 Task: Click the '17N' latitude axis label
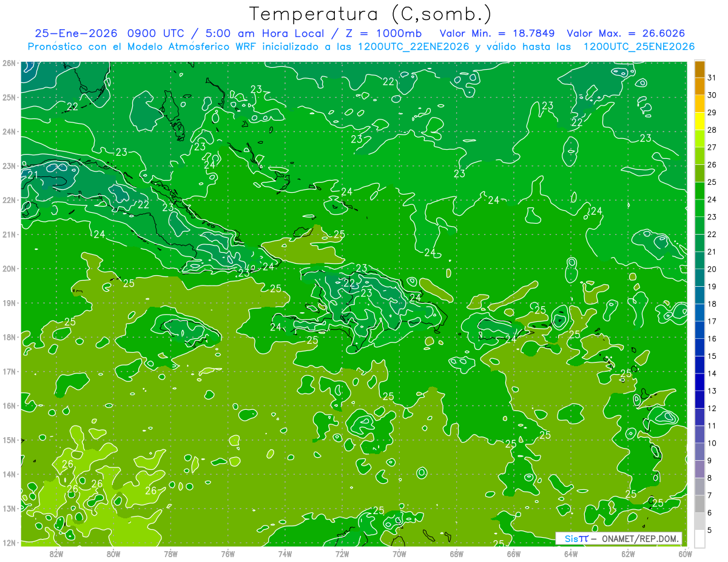click(9, 371)
